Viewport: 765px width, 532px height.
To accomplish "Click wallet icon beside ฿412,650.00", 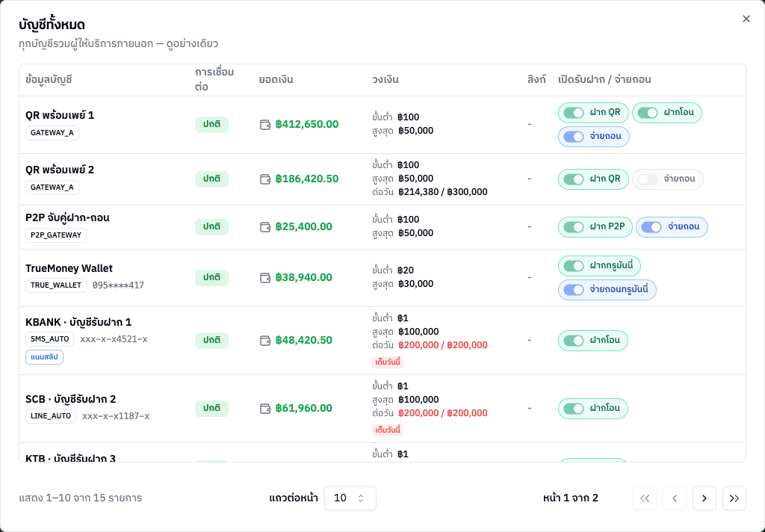I will pyautogui.click(x=265, y=125).
